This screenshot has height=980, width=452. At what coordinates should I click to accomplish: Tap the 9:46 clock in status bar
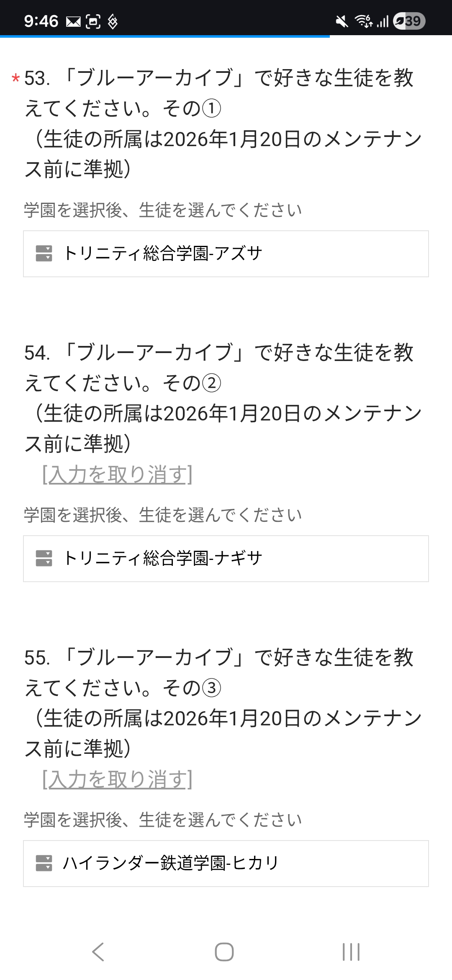point(41,21)
